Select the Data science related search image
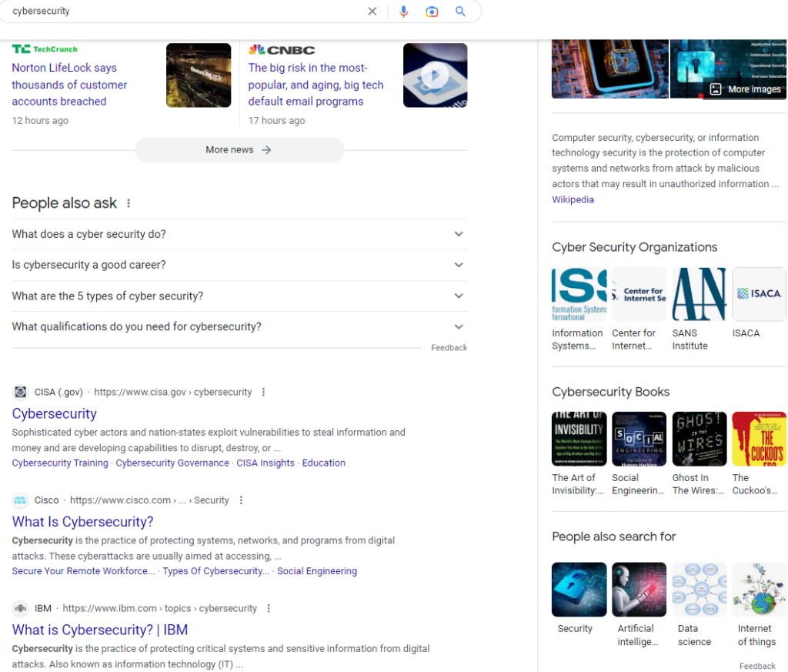 (x=699, y=590)
